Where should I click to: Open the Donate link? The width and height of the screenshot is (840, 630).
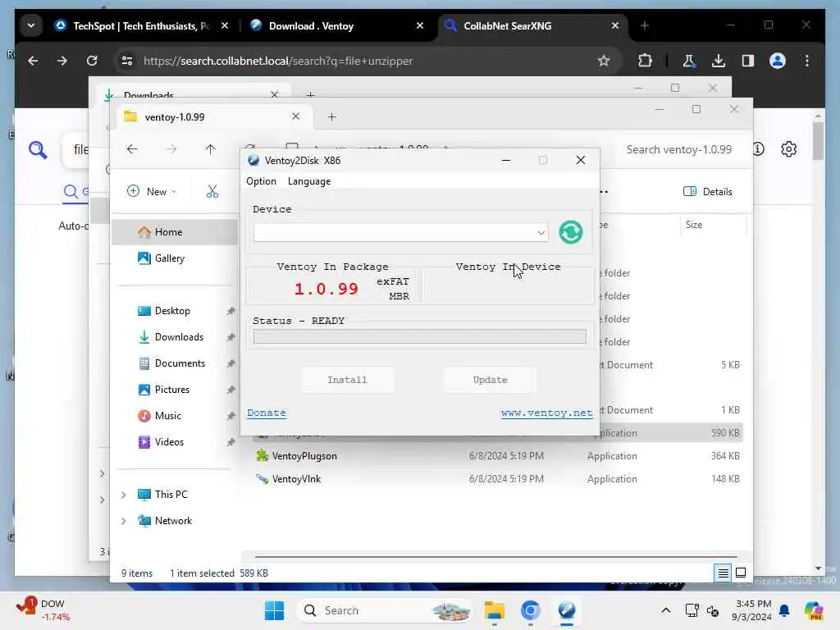pos(267,413)
